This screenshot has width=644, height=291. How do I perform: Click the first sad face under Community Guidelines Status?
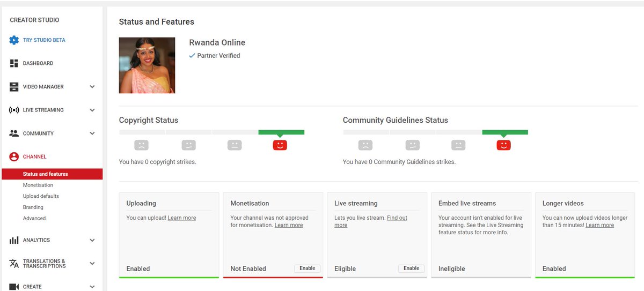tap(365, 145)
